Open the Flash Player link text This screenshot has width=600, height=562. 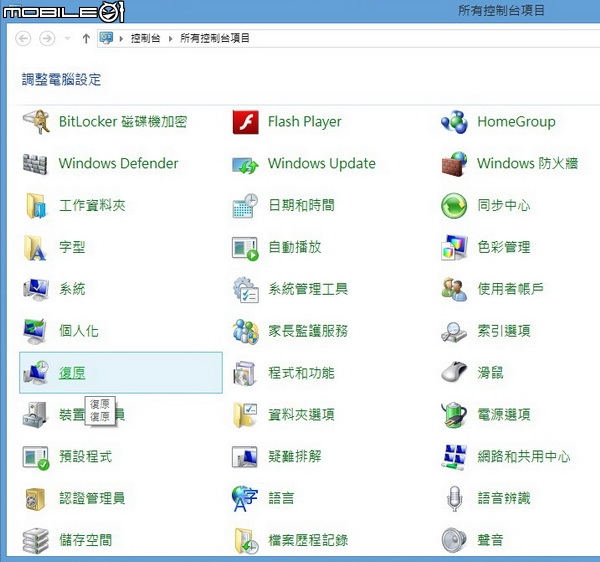[x=305, y=122]
